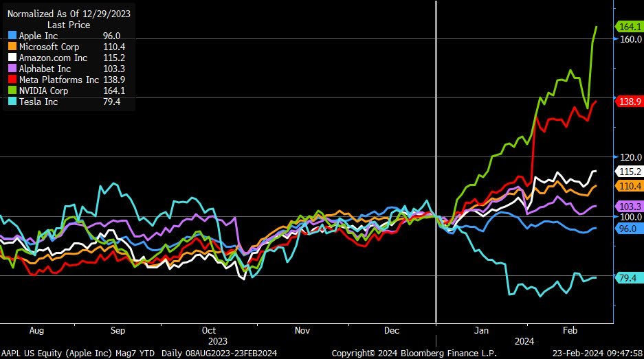This screenshot has width=644, height=359.
Task: Select the Alphabet Inc legend label
Action: click(45, 69)
